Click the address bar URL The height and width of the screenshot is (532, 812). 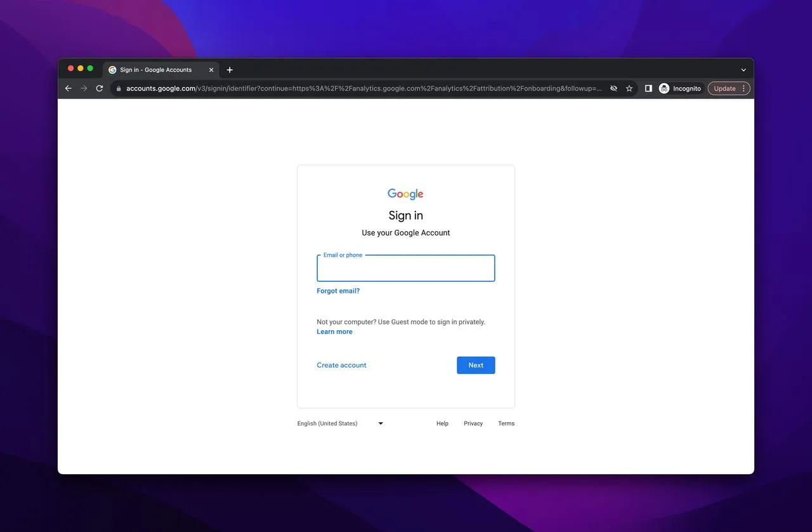(x=364, y=88)
